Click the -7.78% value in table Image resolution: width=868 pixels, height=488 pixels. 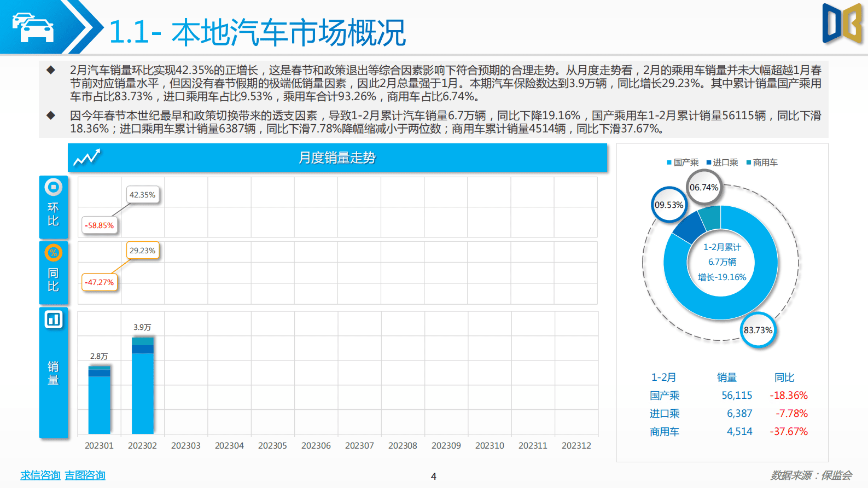(791, 414)
